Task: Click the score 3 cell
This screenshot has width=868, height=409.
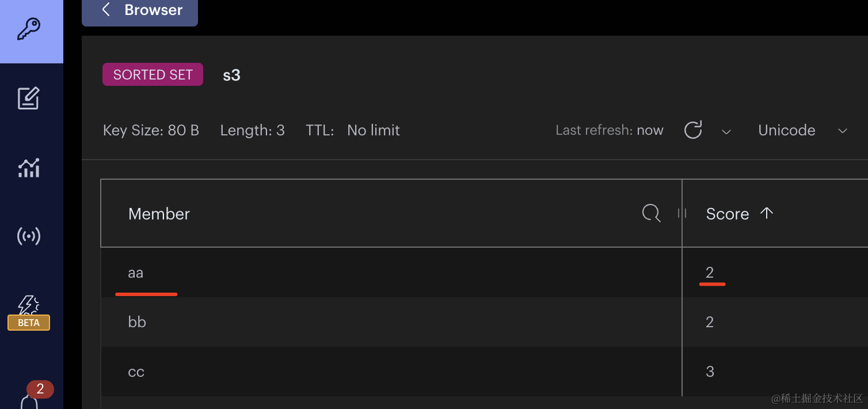Action: tap(710, 372)
